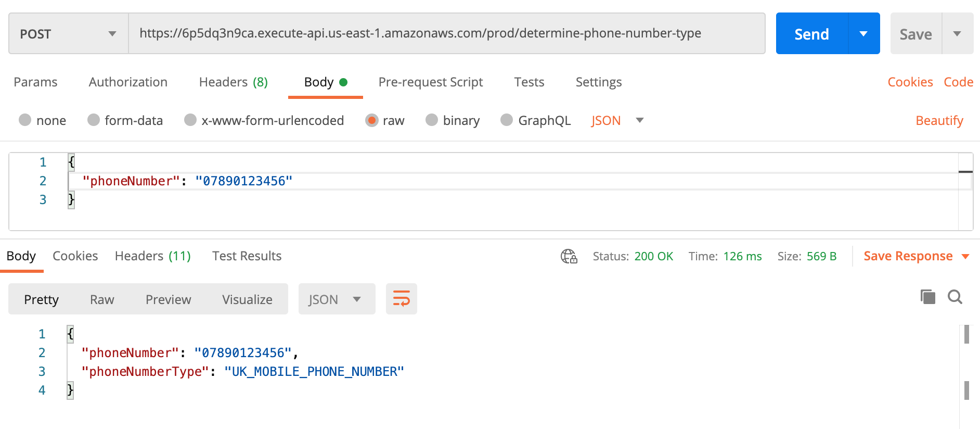
Task: Click the Beautify link
Action: (x=939, y=120)
